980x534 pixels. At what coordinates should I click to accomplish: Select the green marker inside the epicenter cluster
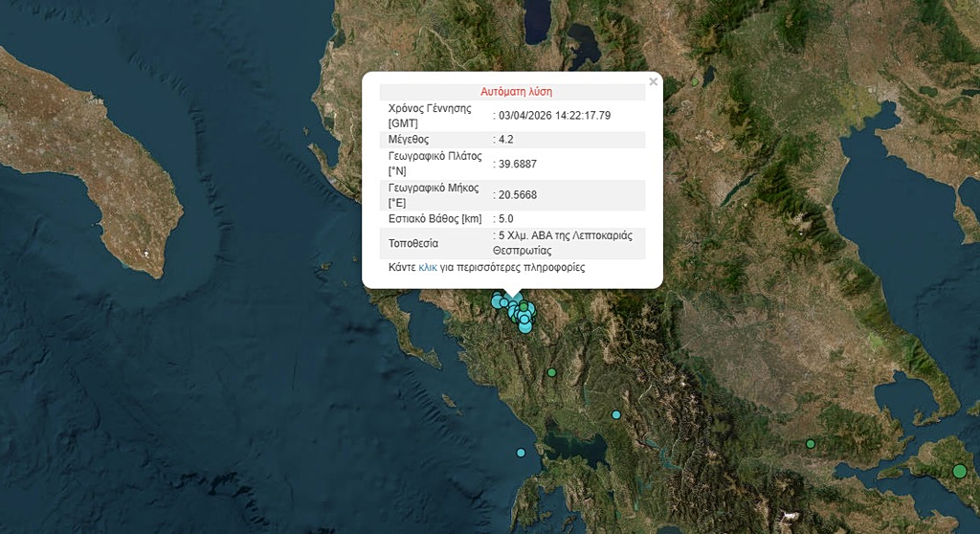523,307
